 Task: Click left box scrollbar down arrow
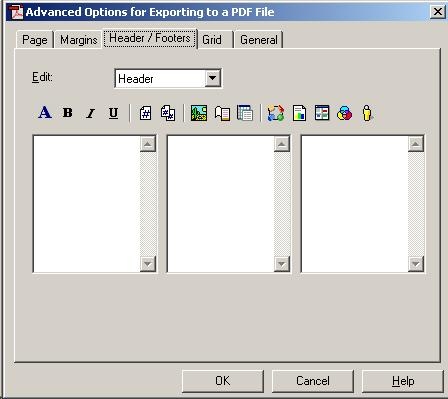[x=148, y=264]
